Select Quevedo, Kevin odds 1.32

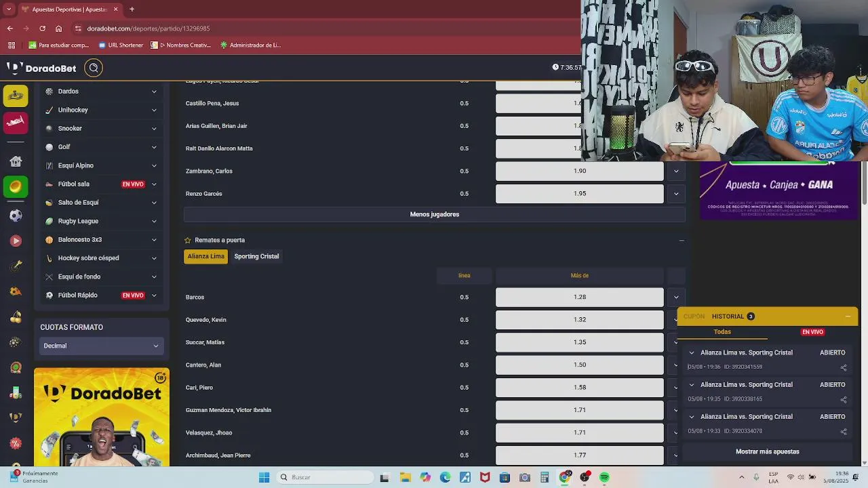pyautogui.click(x=580, y=320)
